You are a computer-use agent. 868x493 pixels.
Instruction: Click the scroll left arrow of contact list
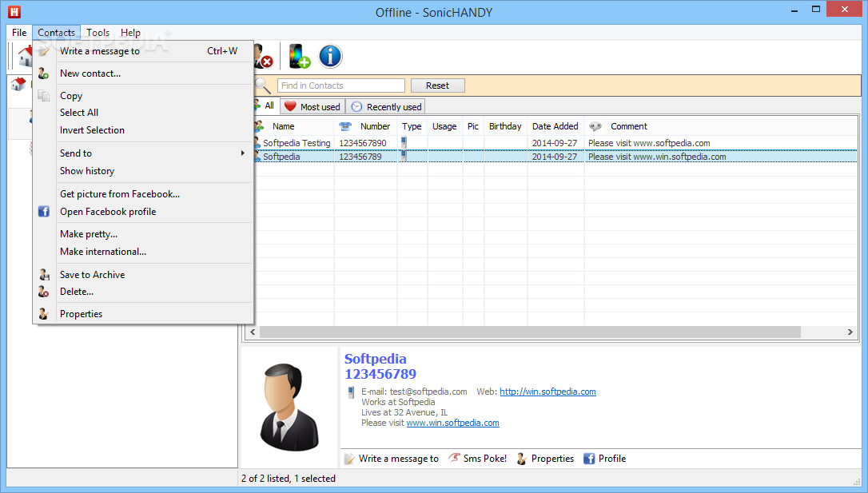click(253, 332)
